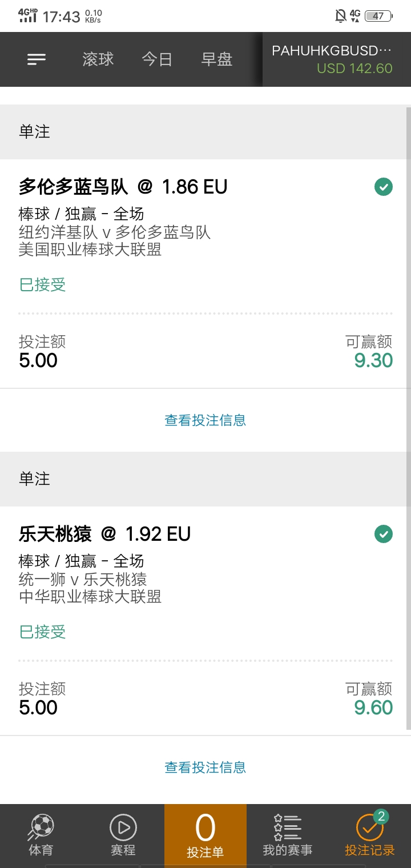Tap green check on 乐天桃猿 bet
The width and height of the screenshot is (411, 868).
384,534
